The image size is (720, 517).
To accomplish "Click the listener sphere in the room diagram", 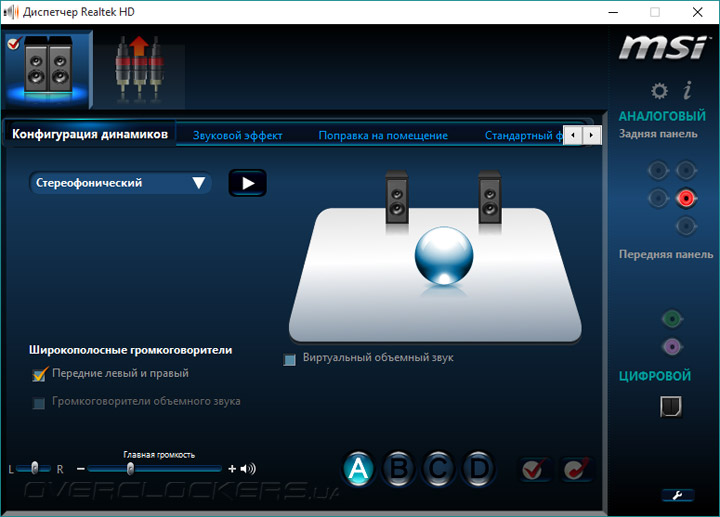I will click(x=444, y=255).
